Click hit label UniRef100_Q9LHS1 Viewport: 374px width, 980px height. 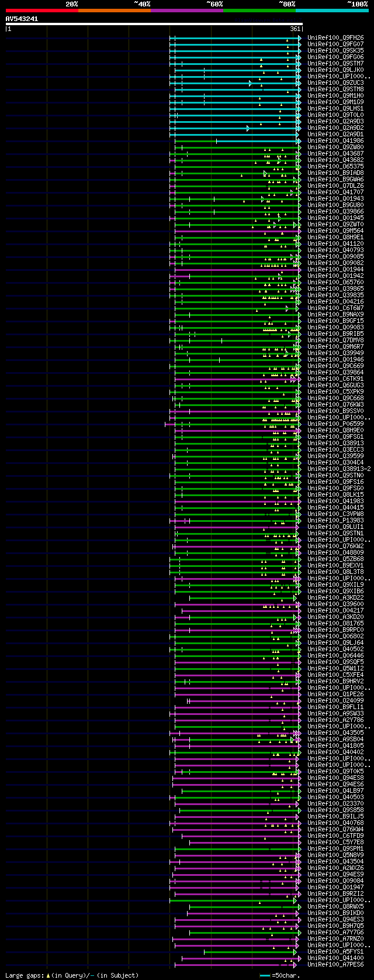pos(335,108)
